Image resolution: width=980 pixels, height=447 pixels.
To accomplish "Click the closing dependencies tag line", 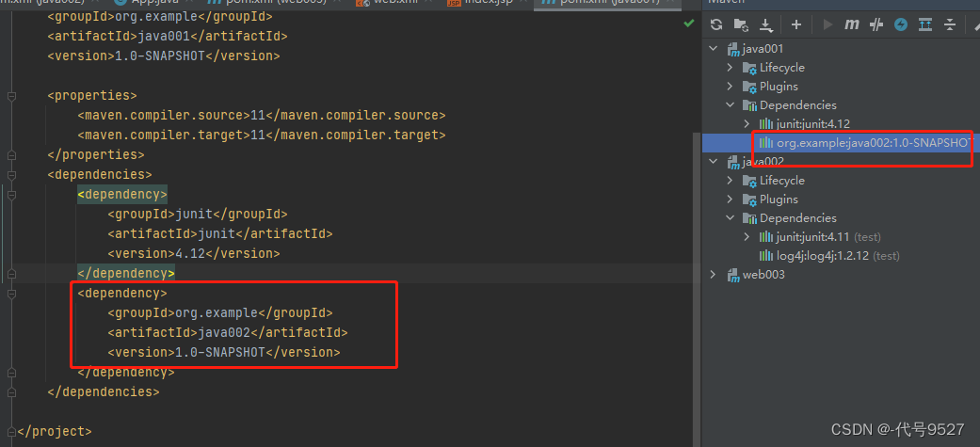I will point(104,392).
